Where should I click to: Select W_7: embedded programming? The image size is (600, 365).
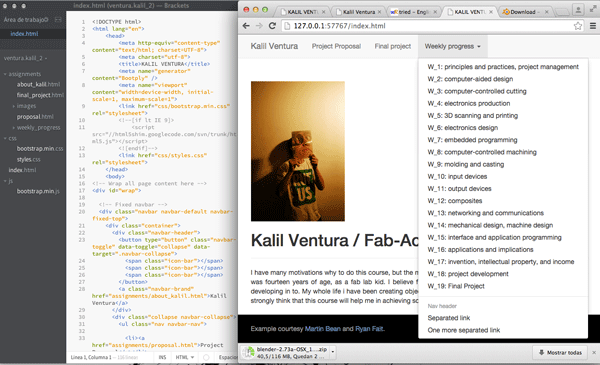coord(472,140)
